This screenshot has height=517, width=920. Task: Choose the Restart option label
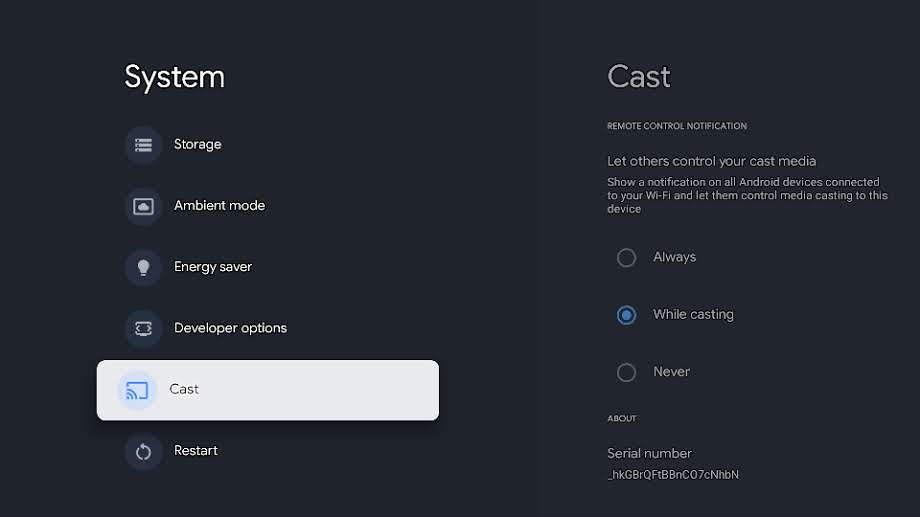pos(196,451)
